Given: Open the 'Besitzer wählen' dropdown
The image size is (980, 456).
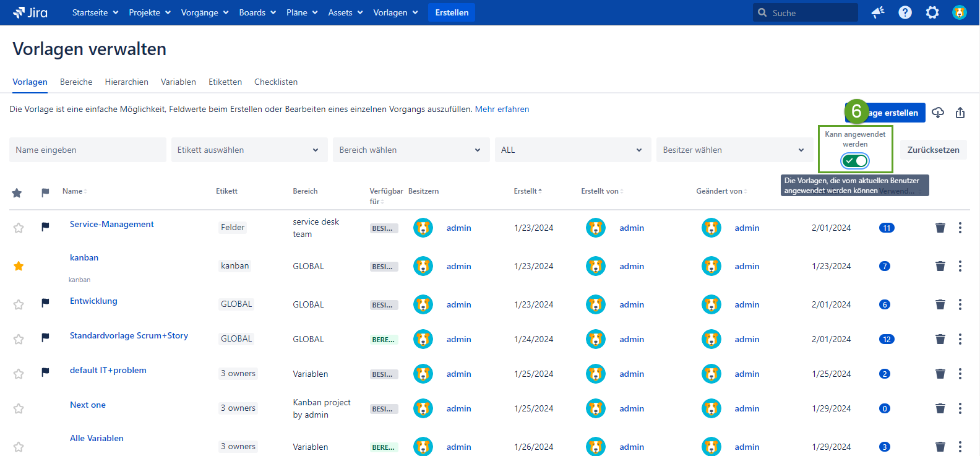Looking at the screenshot, I should point(734,150).
